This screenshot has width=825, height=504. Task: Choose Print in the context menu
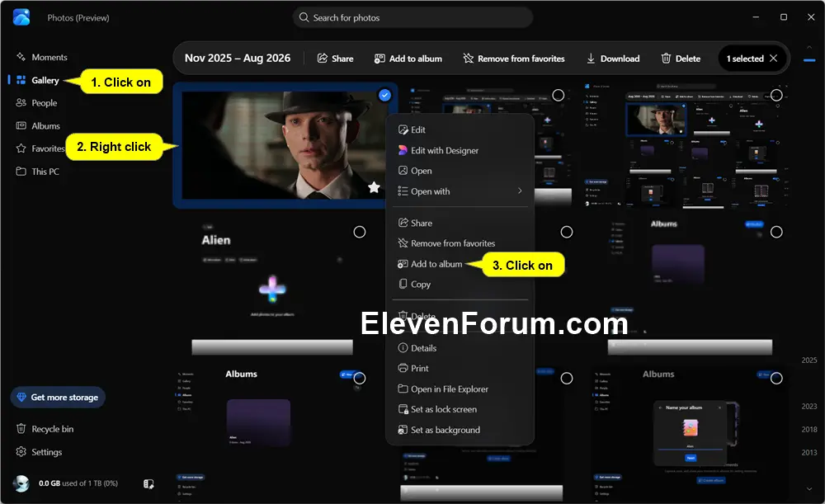pyautogui.click(x=460, y=368)
